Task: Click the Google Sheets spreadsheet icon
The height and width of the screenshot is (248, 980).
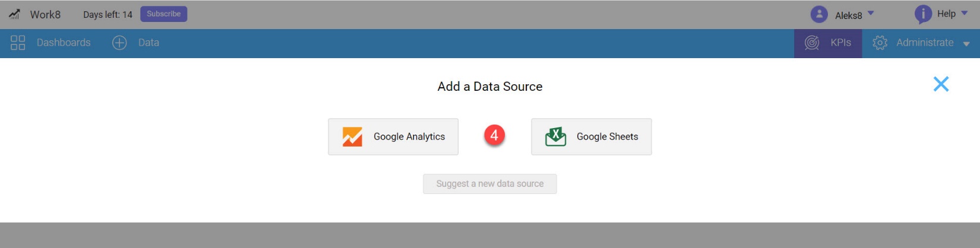Action: (555, 136)
